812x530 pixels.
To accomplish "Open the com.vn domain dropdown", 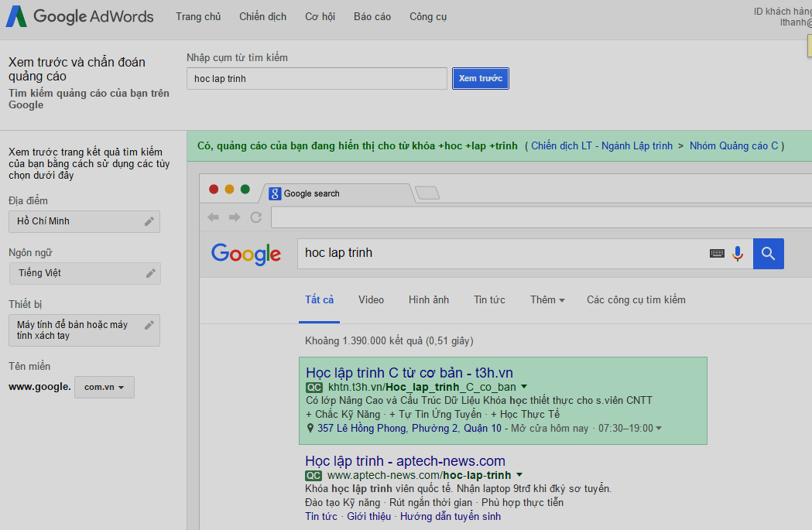I will click(x=104, y=387).
